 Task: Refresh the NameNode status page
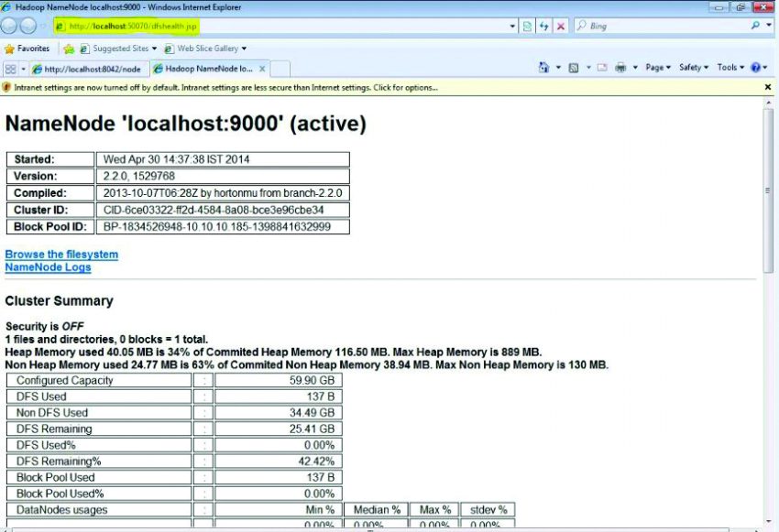(x=544, y=27)
